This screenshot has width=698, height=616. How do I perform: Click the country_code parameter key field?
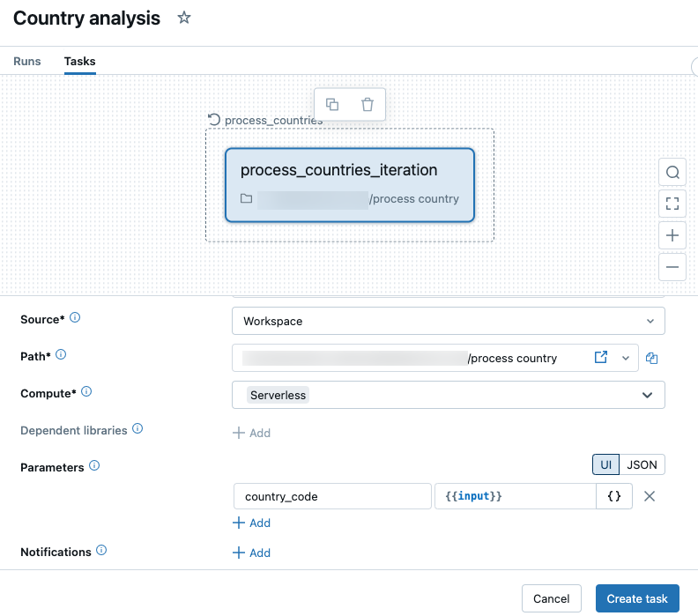(x=332, y=496)
